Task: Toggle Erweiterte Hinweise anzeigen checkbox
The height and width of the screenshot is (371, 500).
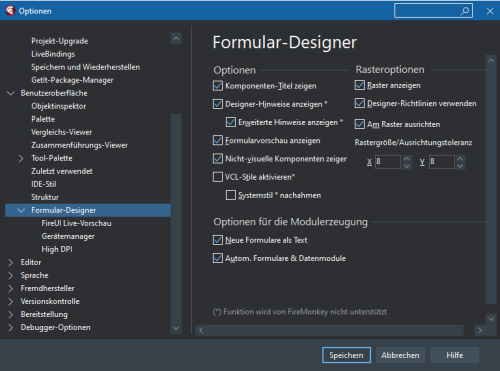Action: click(231, 122)
